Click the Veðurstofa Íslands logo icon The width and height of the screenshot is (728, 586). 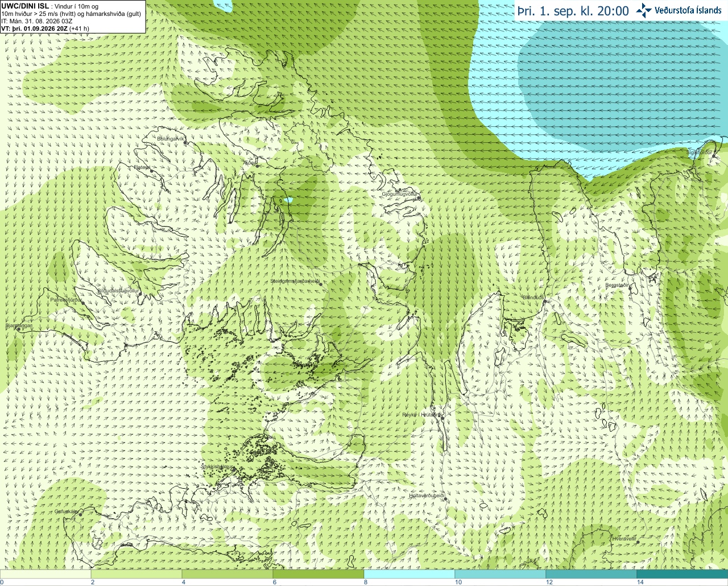coord(643,10)
